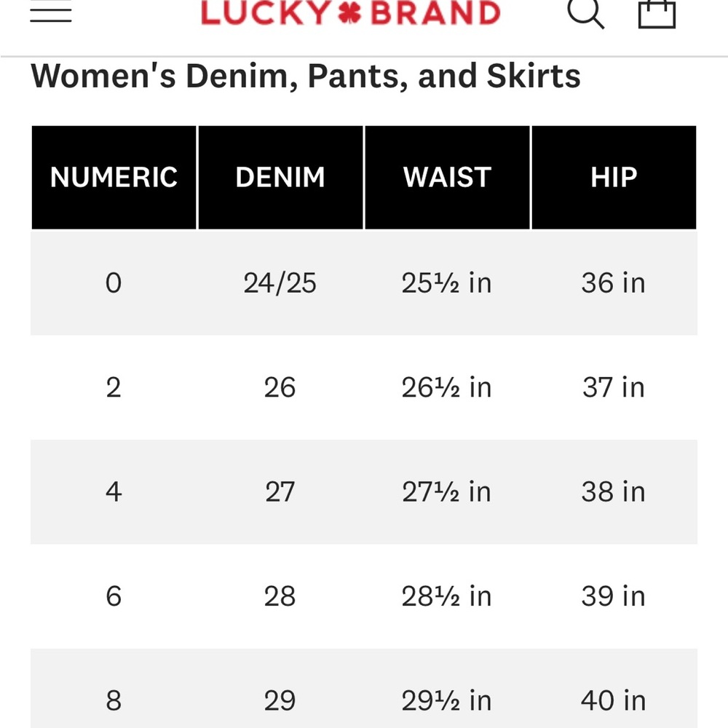
Task: Click the WAIST column header
Action: 447,178
